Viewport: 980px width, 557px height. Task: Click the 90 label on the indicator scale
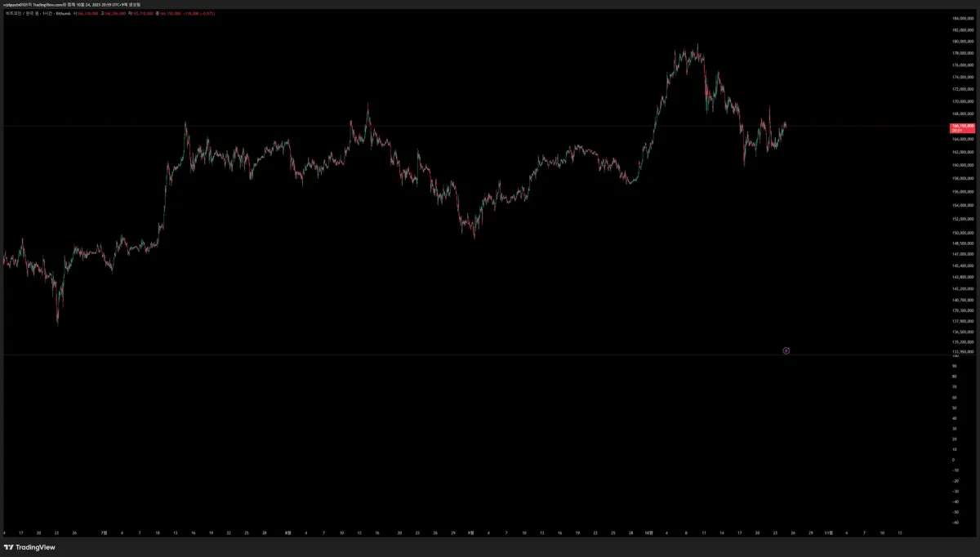pyautogui.click(x=954, y=366)
